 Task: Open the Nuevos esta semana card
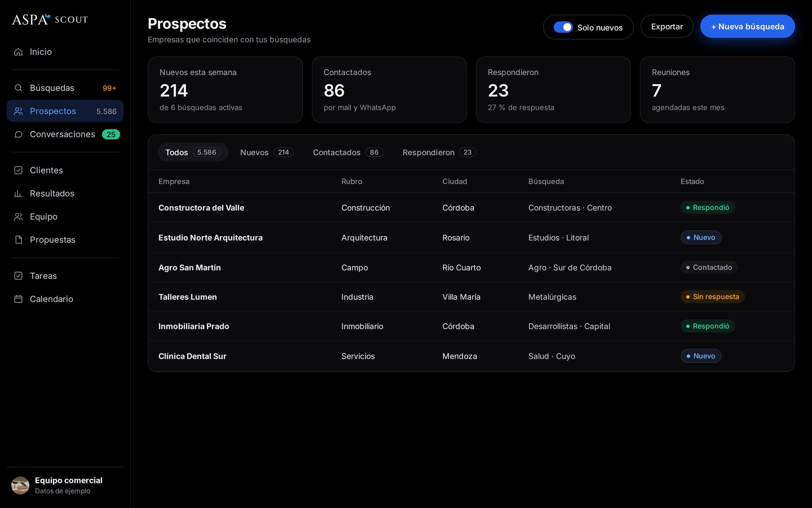click(x=225, y=90)
